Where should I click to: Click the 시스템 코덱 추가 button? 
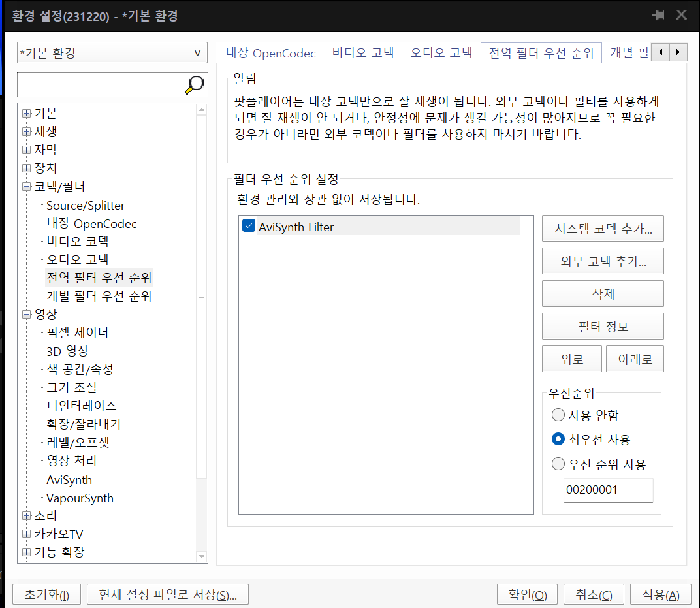coord(603,229)
